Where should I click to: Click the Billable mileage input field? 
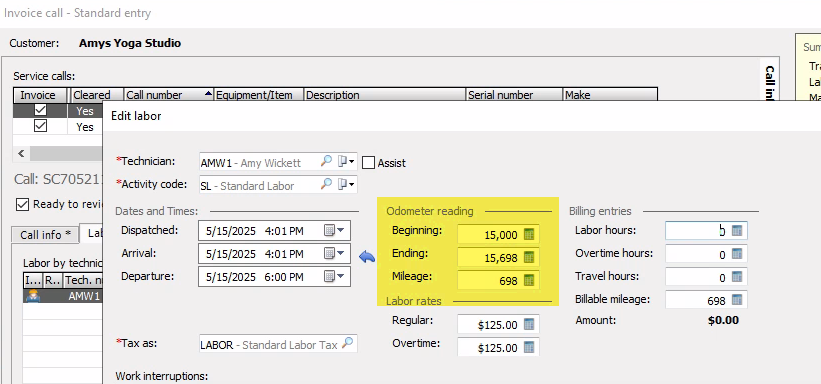tap(706, 300)
